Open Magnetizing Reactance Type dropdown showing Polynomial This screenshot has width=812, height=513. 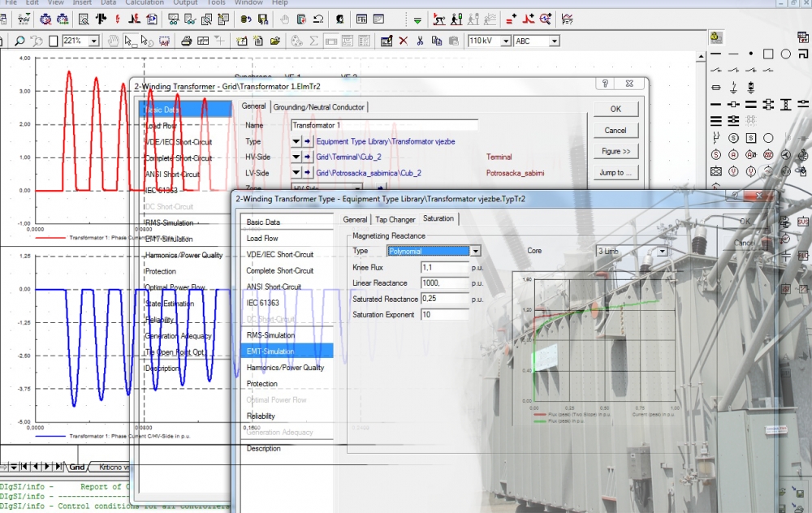[x=475, y=251]
